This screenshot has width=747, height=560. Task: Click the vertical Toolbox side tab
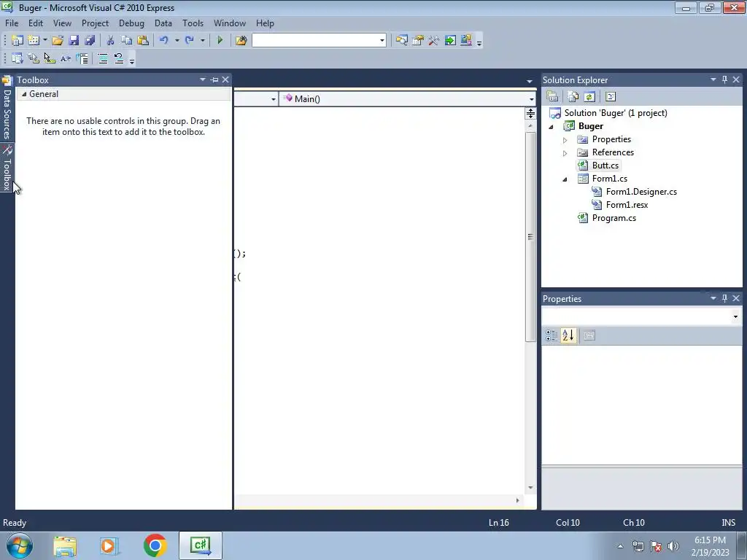[7, 168]
